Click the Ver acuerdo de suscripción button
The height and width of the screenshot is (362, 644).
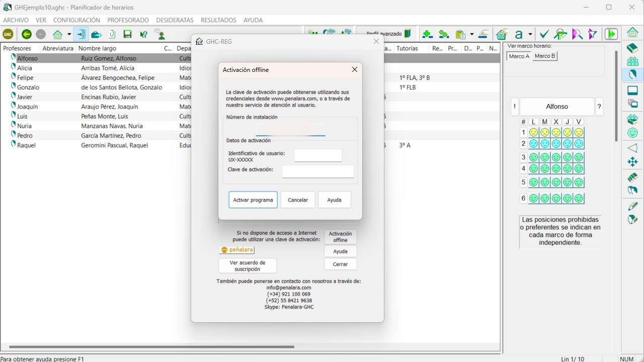coord(248,265)
